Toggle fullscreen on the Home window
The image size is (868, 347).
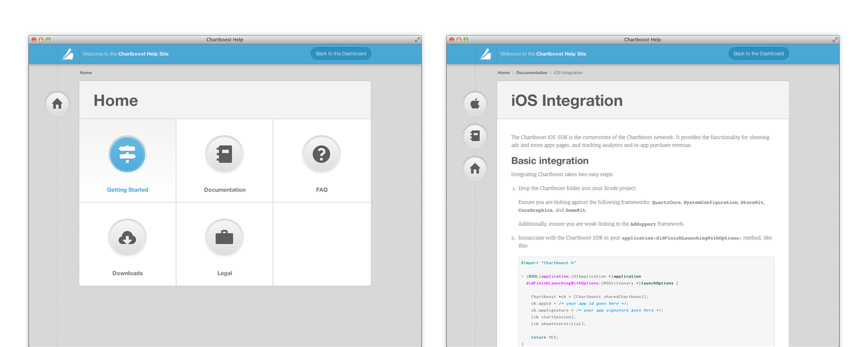[417, 39]
